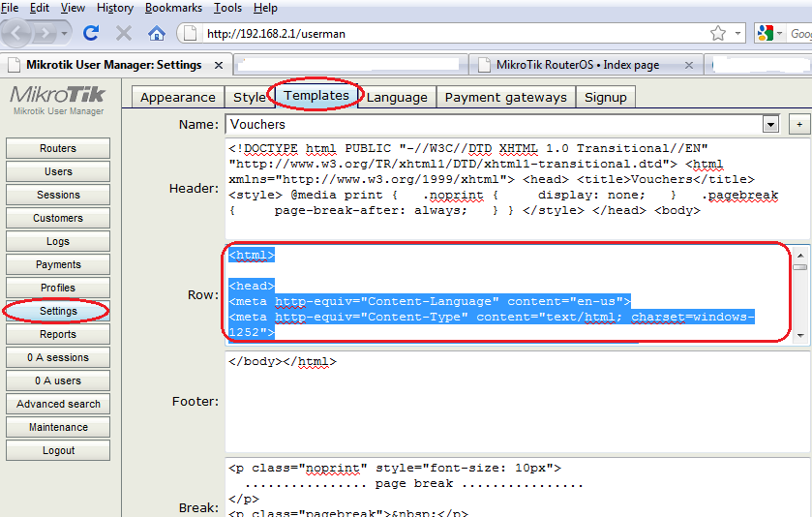Screen dimensions: 812x517
Task: Click the Stop loading X icon
Action: [x=123, y=34]
